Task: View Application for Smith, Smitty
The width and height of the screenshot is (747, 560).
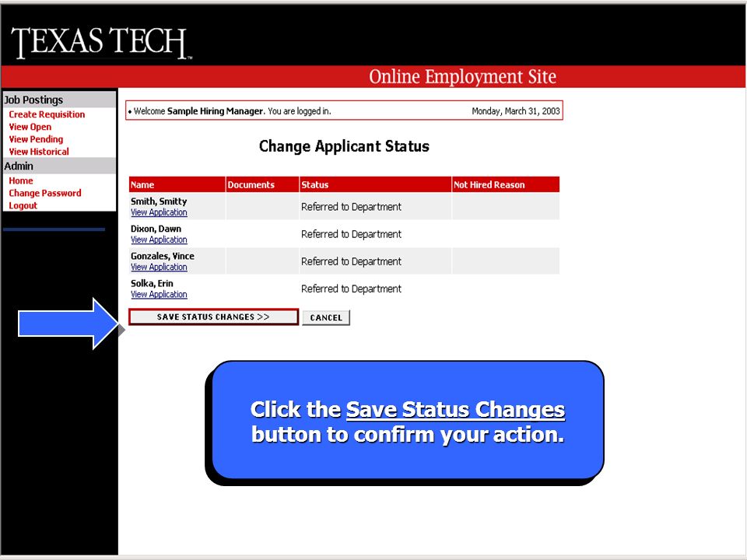Action: pyautogui.click(x=159, y=212)
